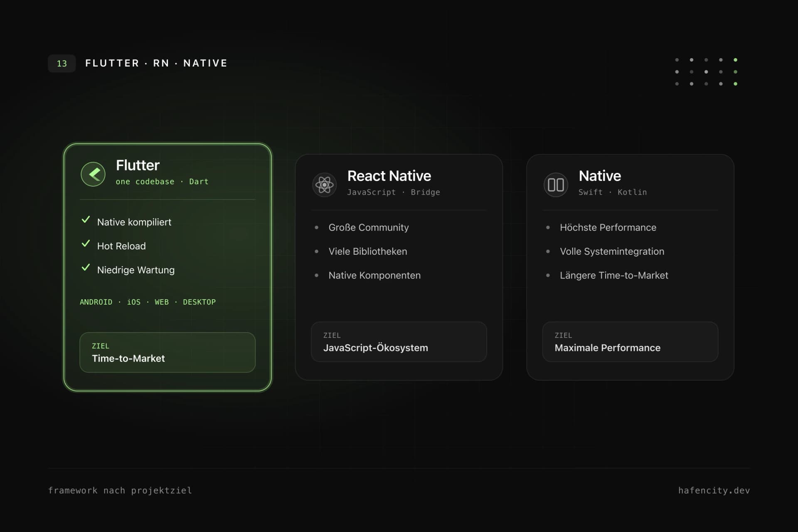Click the DESKTOP platform label
798x532 pixels.
199,302
